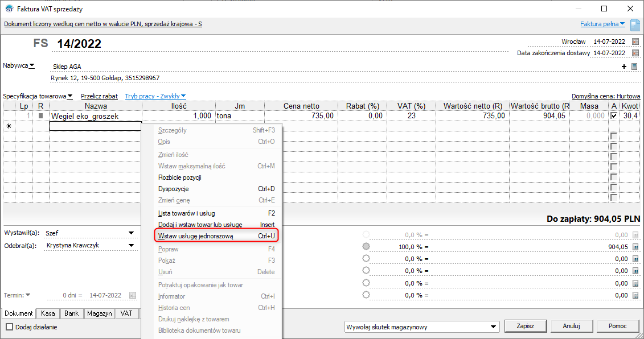Select Lista towarów i usług menu entry

pyautogui.click(x=187, y=213)
